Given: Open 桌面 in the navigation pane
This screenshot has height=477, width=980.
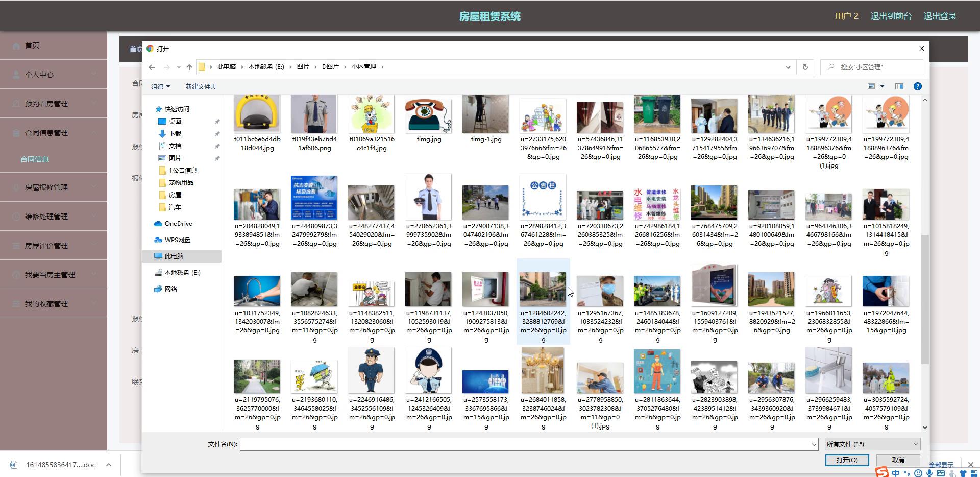Looking at the screenshot, I should pyautogui.click(x=175, y=121).
